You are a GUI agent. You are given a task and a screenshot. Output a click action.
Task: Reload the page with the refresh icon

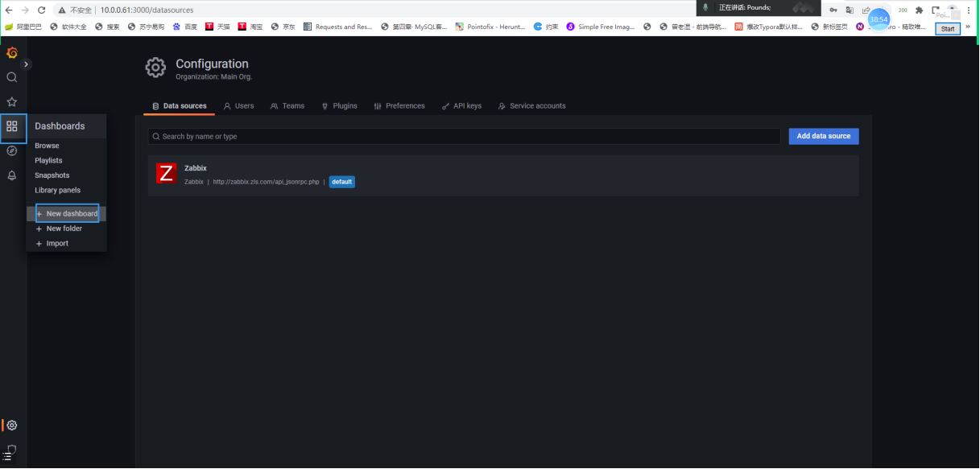coord(41,10)
